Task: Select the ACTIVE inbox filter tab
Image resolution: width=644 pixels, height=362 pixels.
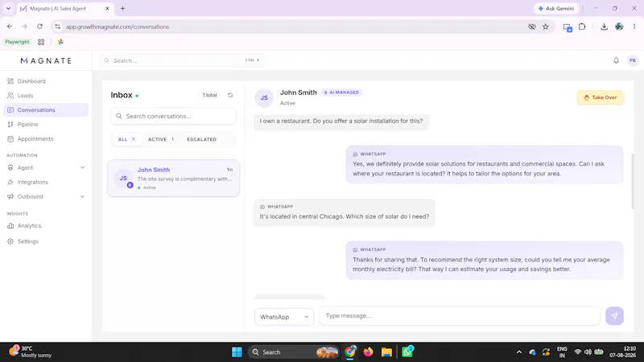Action: 160,139
